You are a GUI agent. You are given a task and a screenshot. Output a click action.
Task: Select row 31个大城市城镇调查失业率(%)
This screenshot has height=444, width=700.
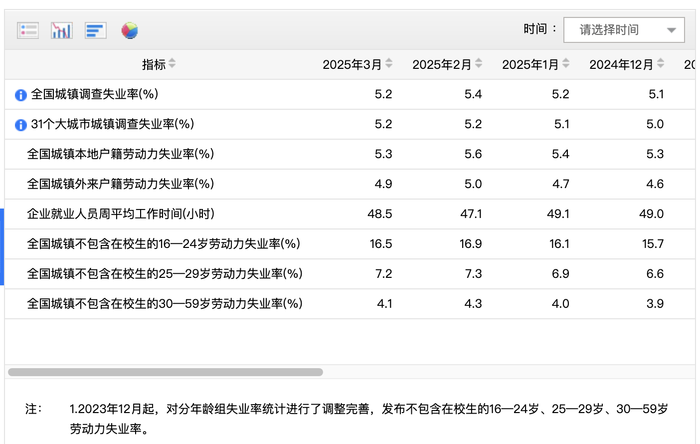click(350, 124)
